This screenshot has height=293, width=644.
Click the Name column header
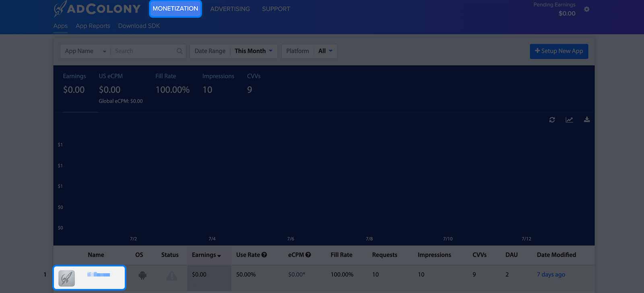coord(96,255)
